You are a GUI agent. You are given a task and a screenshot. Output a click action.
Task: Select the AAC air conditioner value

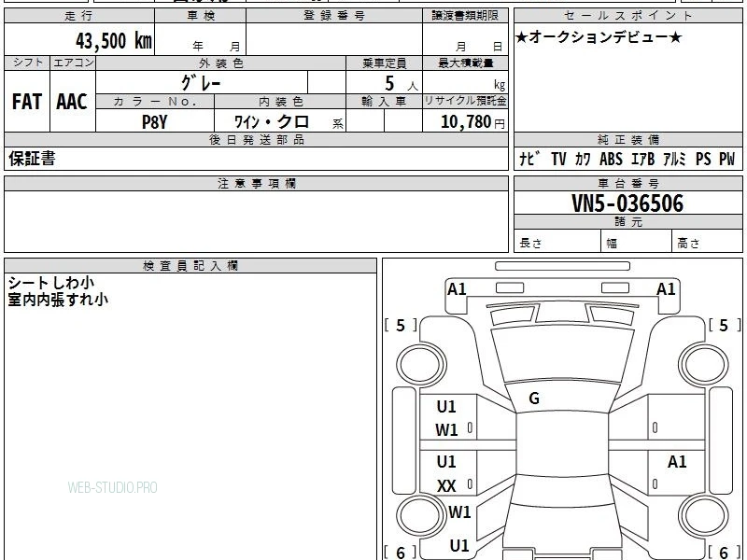(x=72, y=102)
